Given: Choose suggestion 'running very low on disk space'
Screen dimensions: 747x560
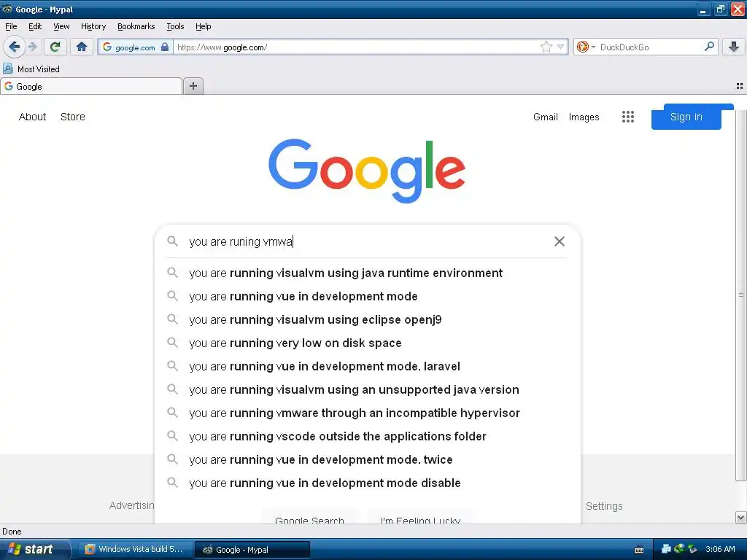Looking at the screenshot, I should [x=366, y=343].
